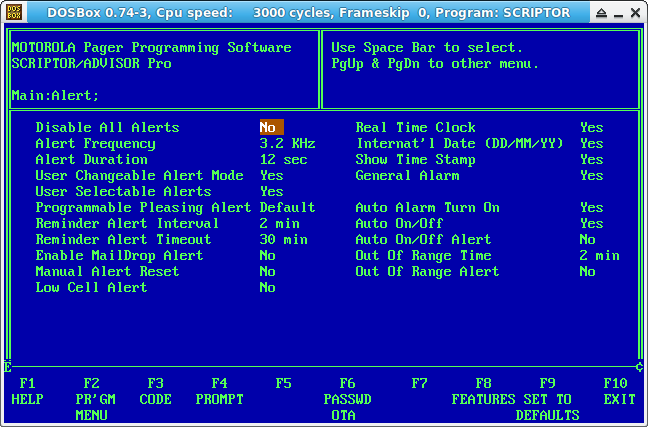Click the F5 function key label
Image resolution: width=648 pixels, height=427 pixels.
pos(284,384)
